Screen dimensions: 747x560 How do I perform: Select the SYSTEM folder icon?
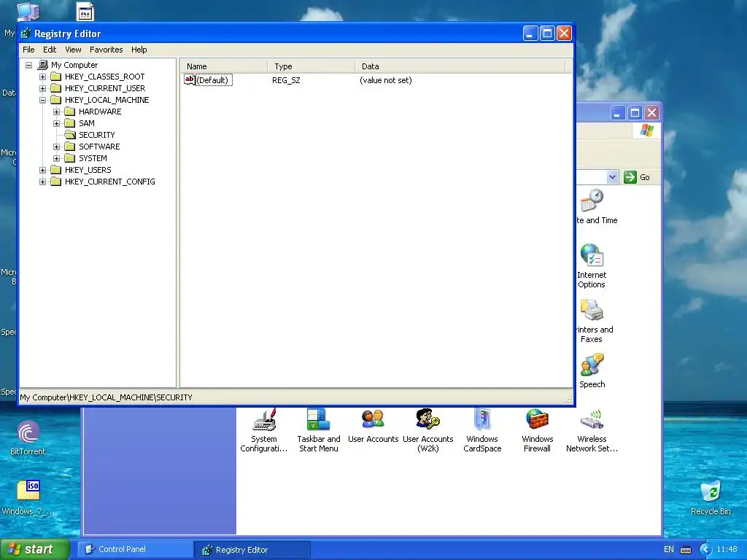click(x=70, y=158)
